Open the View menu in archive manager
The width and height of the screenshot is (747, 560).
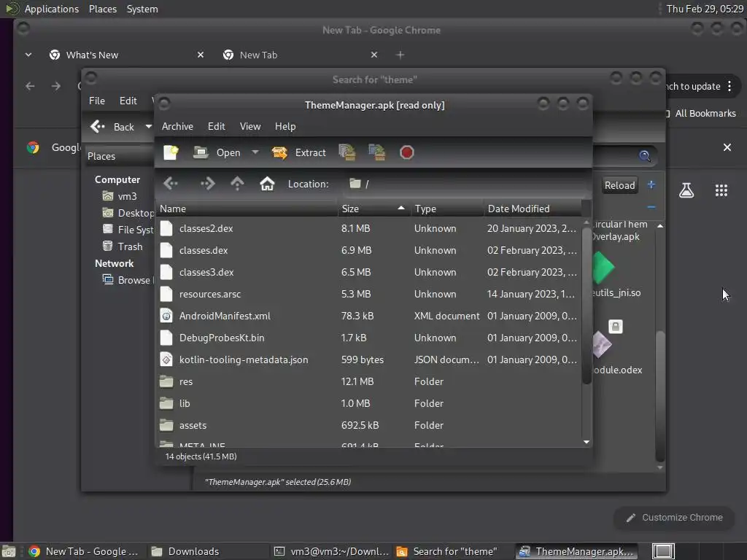point(250,126)
